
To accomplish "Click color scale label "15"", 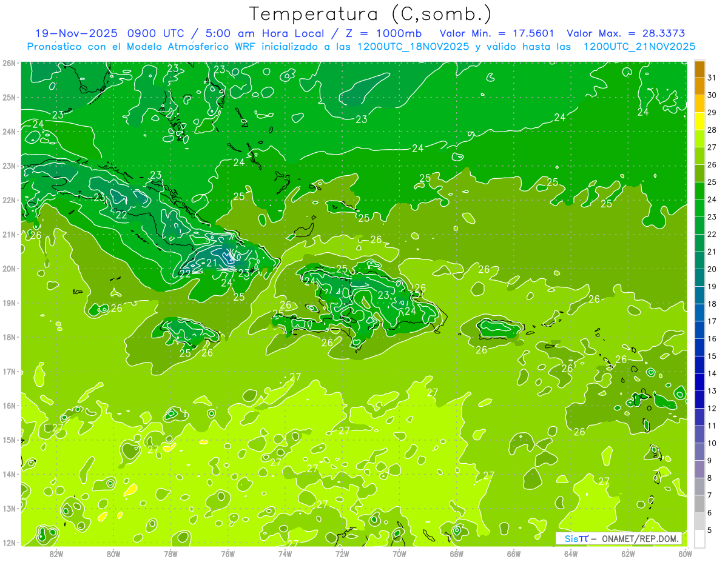I will (712, 356).
